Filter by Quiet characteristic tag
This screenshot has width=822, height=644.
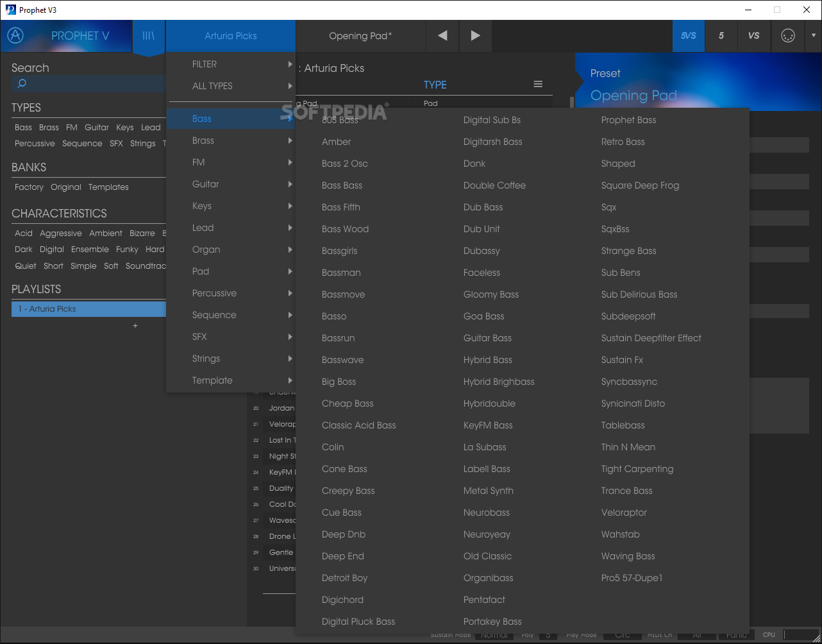pyautogui.click(x=26, y=266)
